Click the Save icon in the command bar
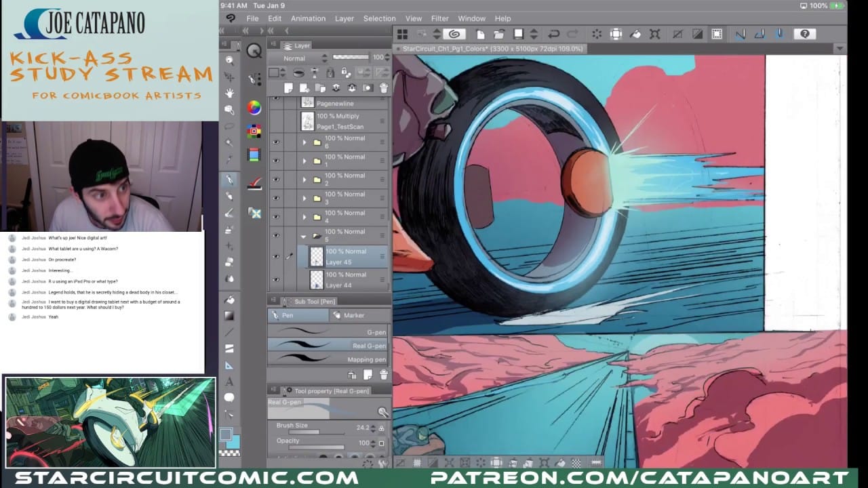Image resolution: width=868 pixels, height=488 pixels. tap(518, 34)
